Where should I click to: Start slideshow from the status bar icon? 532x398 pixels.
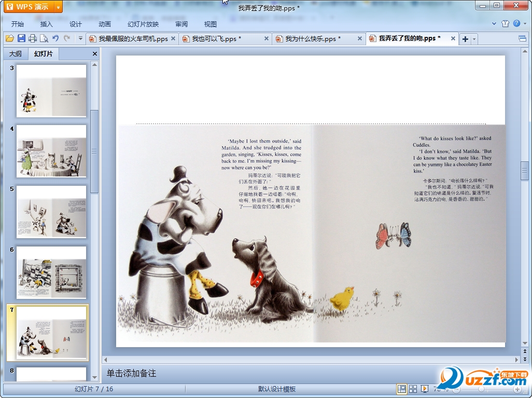tap(424, 389)
